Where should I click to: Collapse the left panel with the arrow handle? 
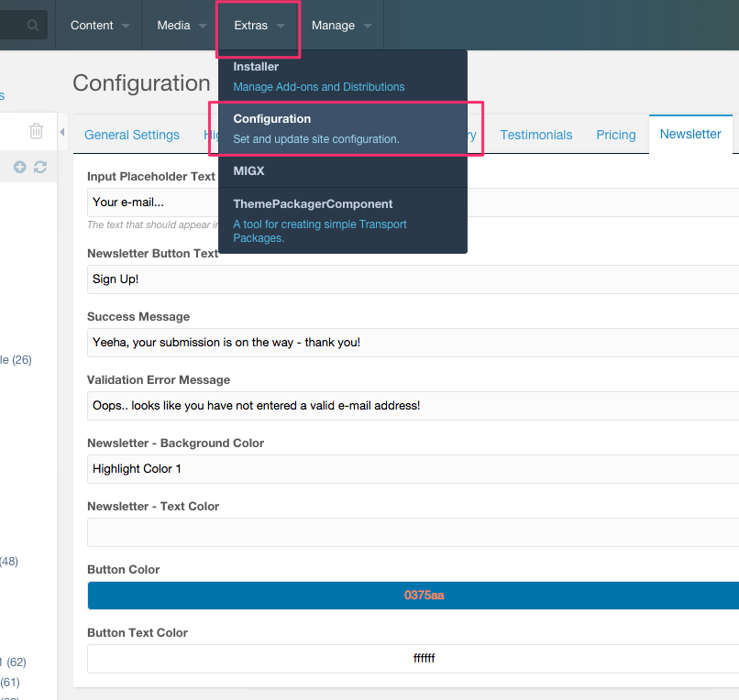coord(62,133)
